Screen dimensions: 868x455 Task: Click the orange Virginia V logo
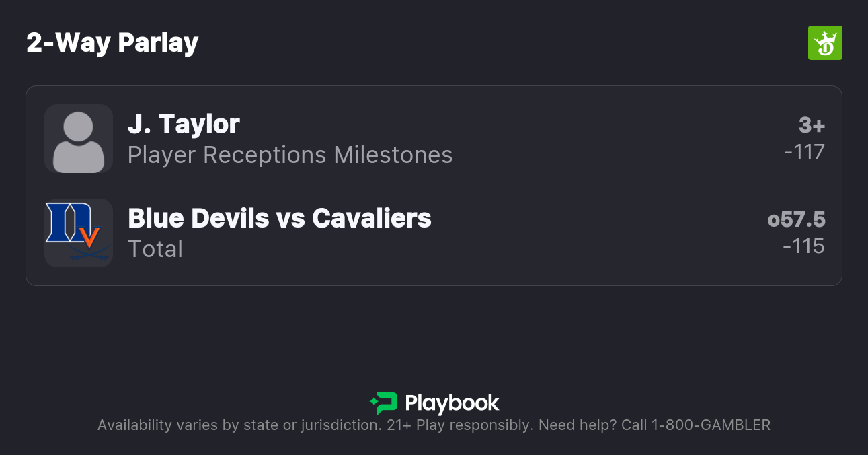[x=89, y=237]
